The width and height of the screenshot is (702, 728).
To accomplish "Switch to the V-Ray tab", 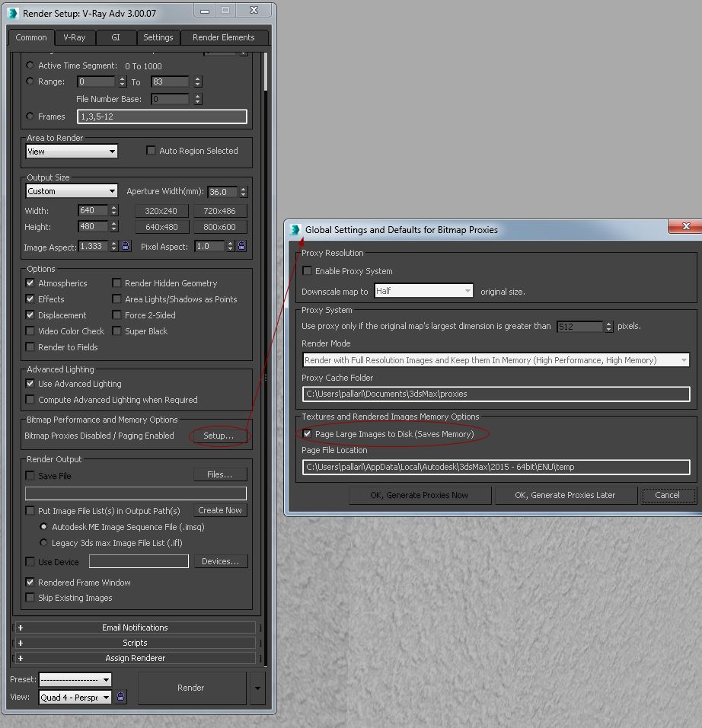I will click(x=74, y=37).
